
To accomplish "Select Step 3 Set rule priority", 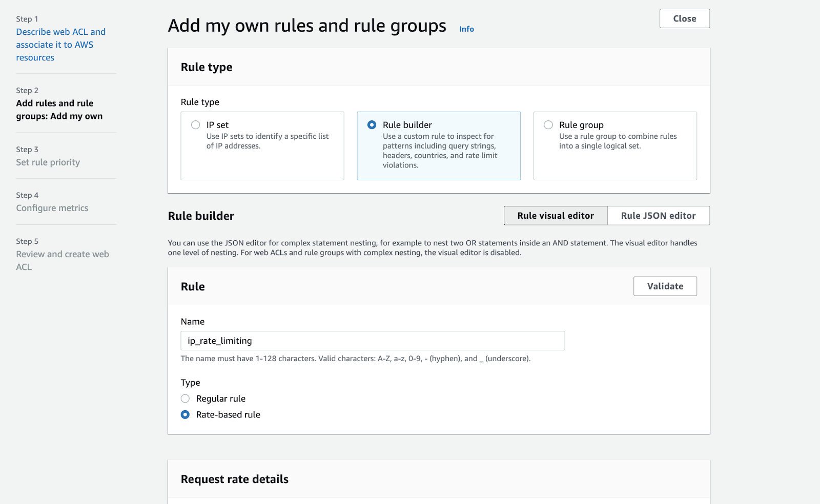I will tap(48, 162).
